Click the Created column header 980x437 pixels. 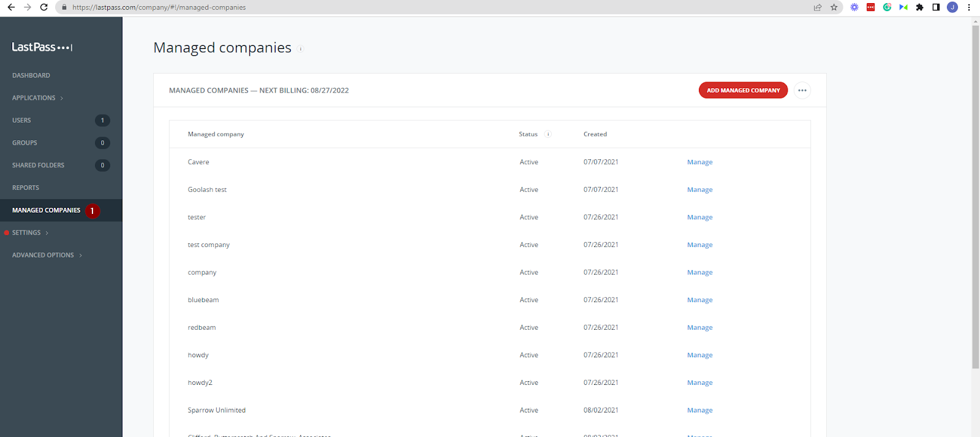pyautogui.click(x=595, y=134)
